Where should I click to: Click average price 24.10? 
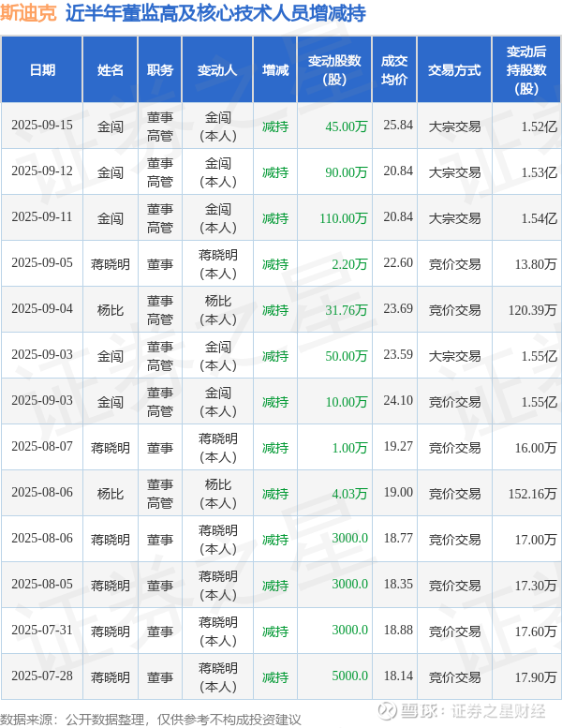(x=398, y=401)
